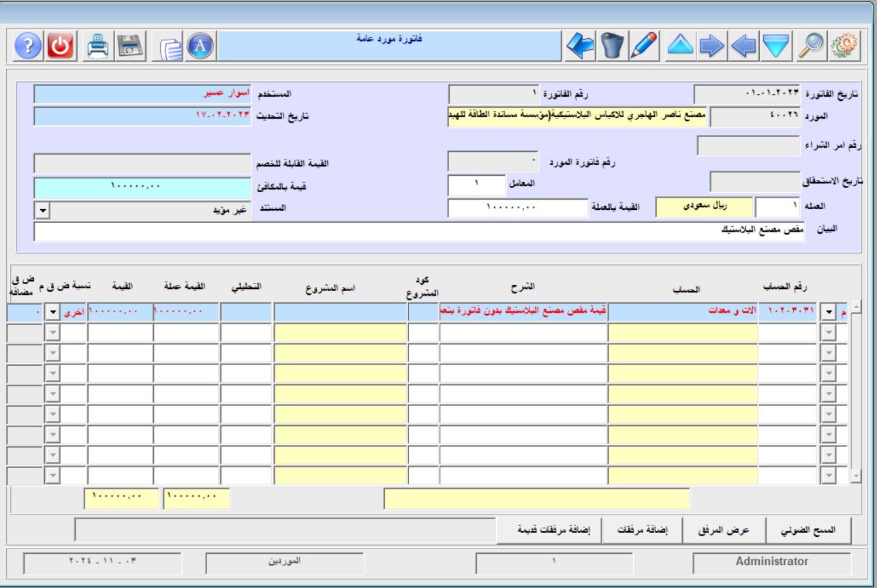The image size is (877, 588).
Task: Click the grid scrollbar down arrow
Action: (856, 475)
